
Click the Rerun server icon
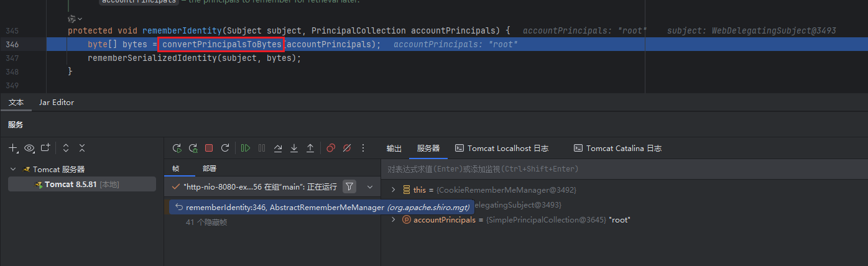pyautogui.click(x=177, y=149)
